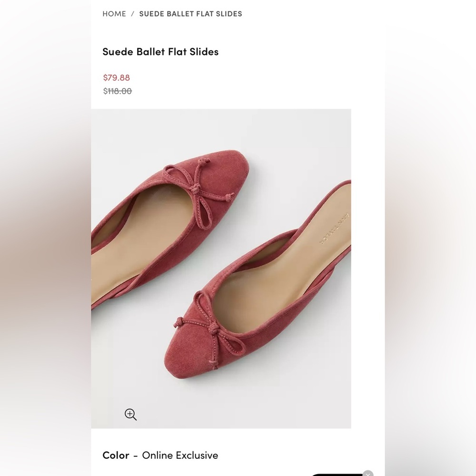This screenshot has height=476, width=476.
Task: Click the magnifier zoom icon on product image
Action: click(x=130, y=415)
